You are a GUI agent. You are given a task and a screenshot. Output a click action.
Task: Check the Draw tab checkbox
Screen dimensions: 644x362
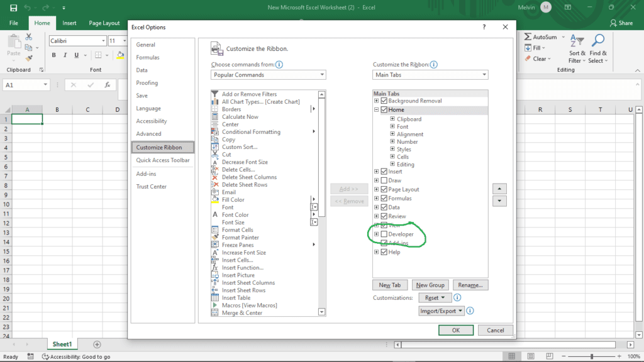pos(385,180)
